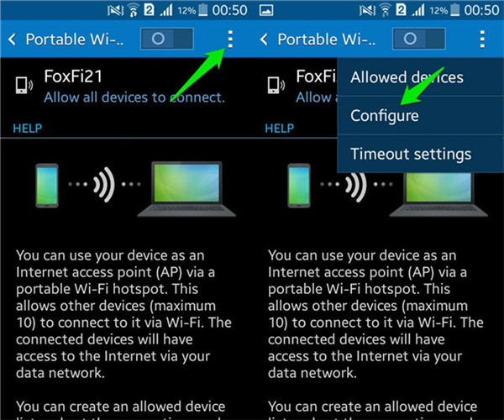Tap the three-dot overflow icon in right screen

[482, 39]
